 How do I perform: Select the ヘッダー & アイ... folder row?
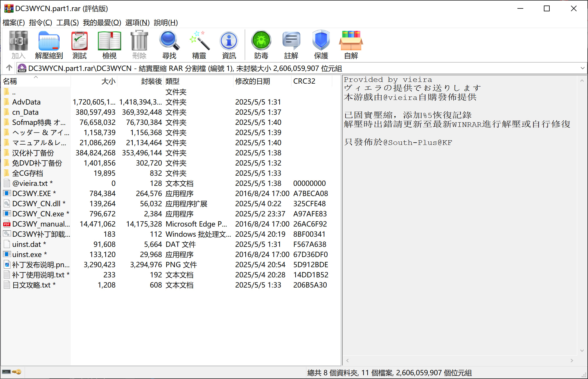[x=167, y=132]
